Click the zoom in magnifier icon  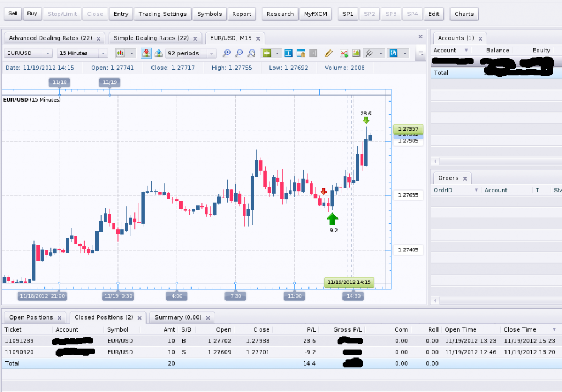coord(227,53)
